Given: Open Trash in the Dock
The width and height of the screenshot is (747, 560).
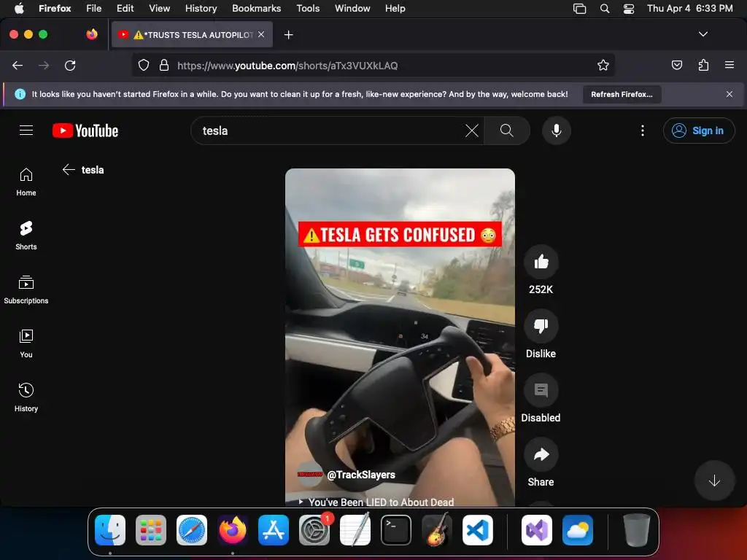Looking at the screenshot, I should point(636,530).
